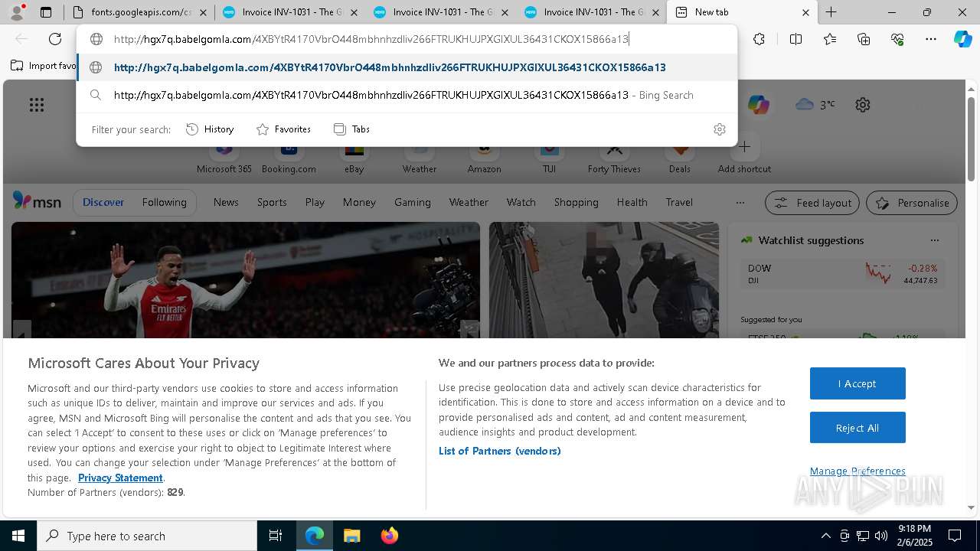The image size is (980, 551).
Task: Open Collections toolbar icon
Action: coord(864,39)
